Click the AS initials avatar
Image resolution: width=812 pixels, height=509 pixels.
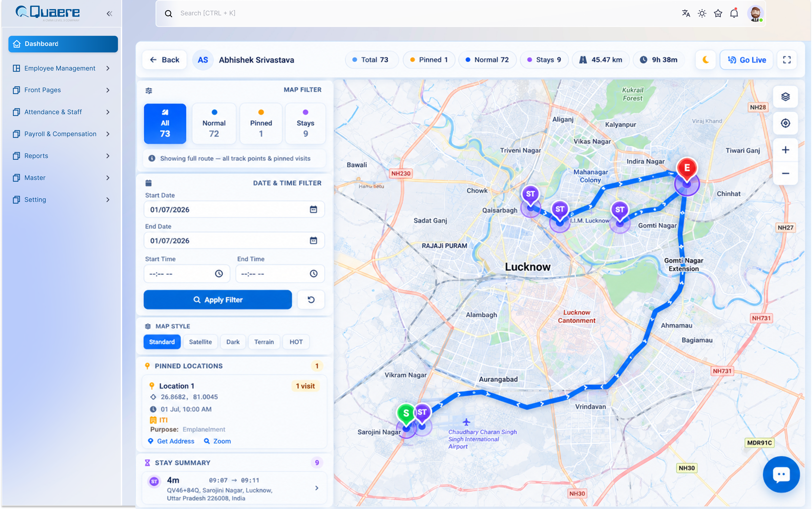click(x=203, y=60)
